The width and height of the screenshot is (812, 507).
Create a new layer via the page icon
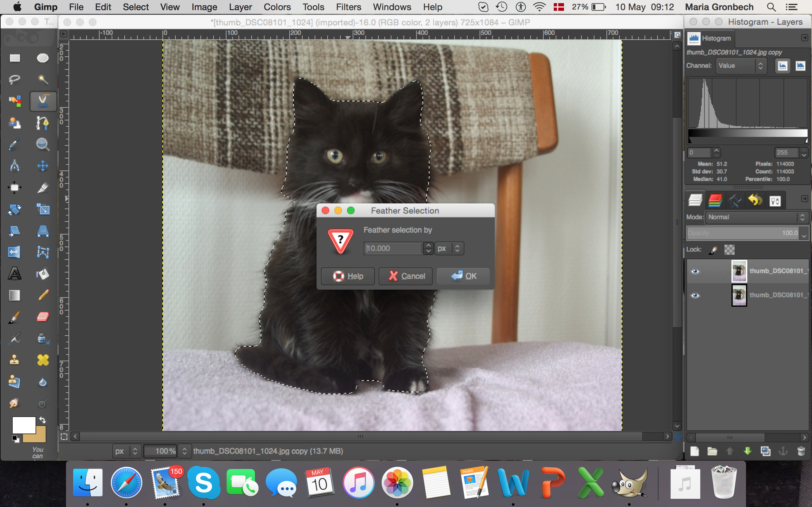(695, 451)
